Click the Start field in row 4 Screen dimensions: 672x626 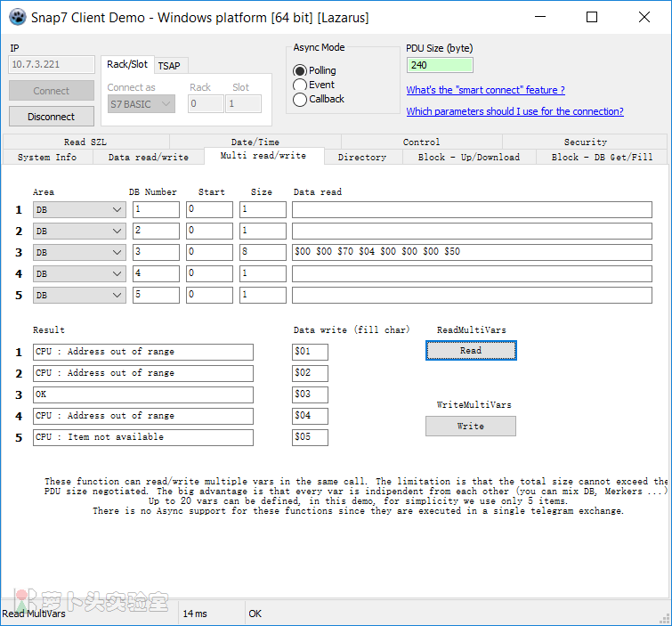pos(209,274)
